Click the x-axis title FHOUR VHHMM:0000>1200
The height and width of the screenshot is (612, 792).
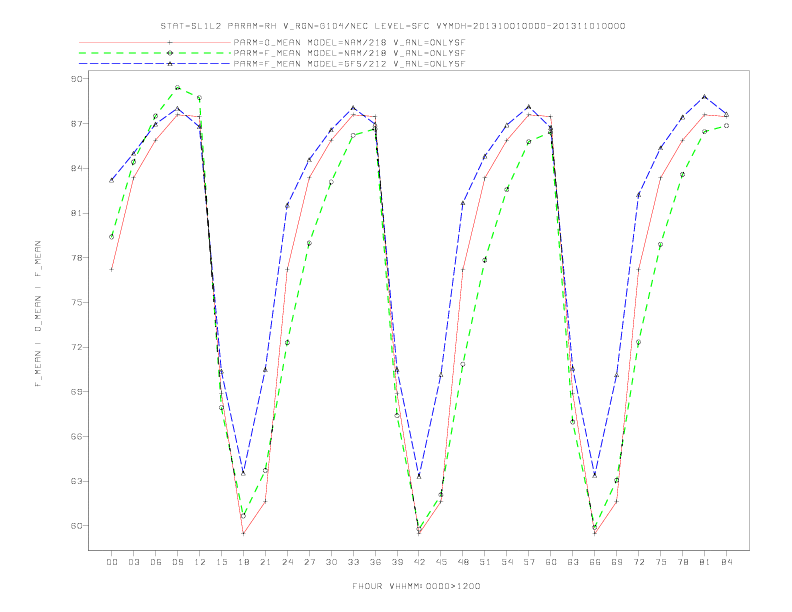point(416,586)
